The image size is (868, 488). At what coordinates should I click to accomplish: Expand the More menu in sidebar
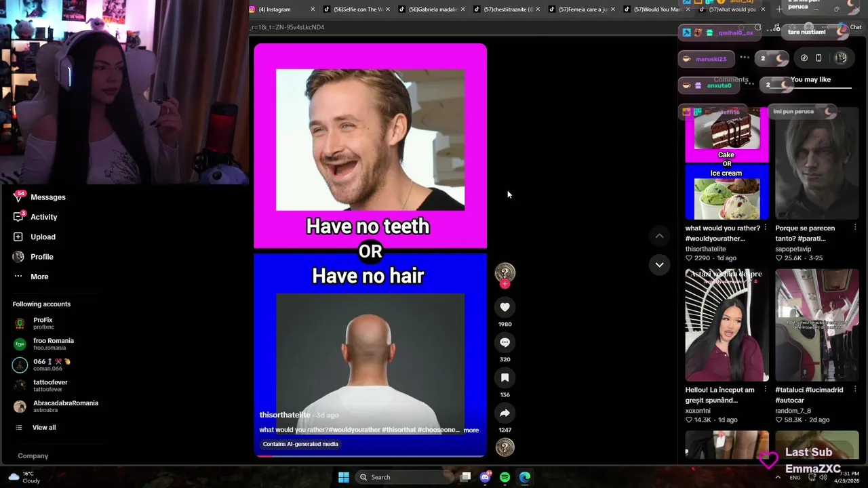[x=31, y=277]
